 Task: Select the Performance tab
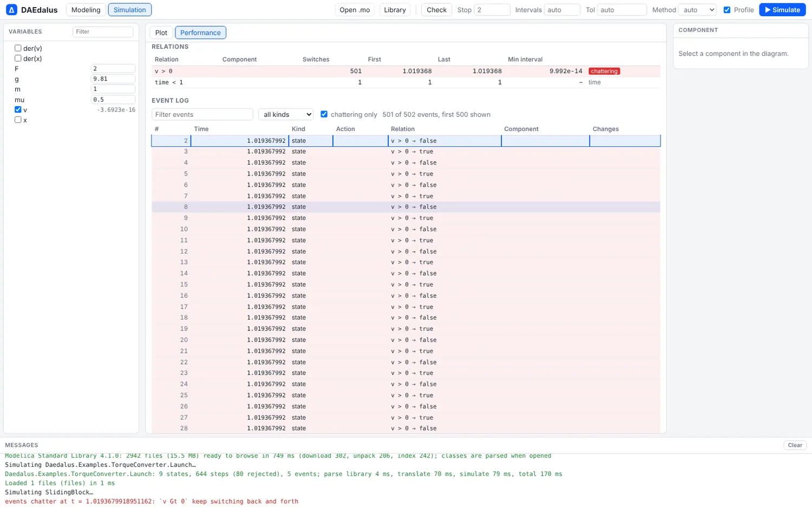(200, 32)
